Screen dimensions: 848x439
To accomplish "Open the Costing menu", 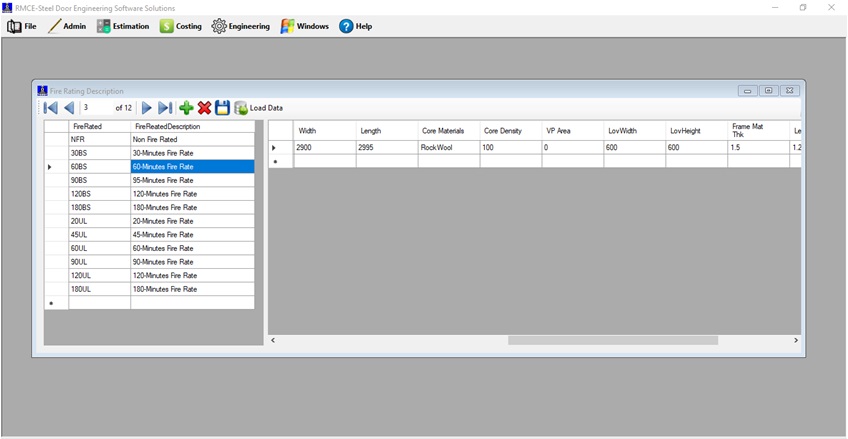I will pos(181,26).
